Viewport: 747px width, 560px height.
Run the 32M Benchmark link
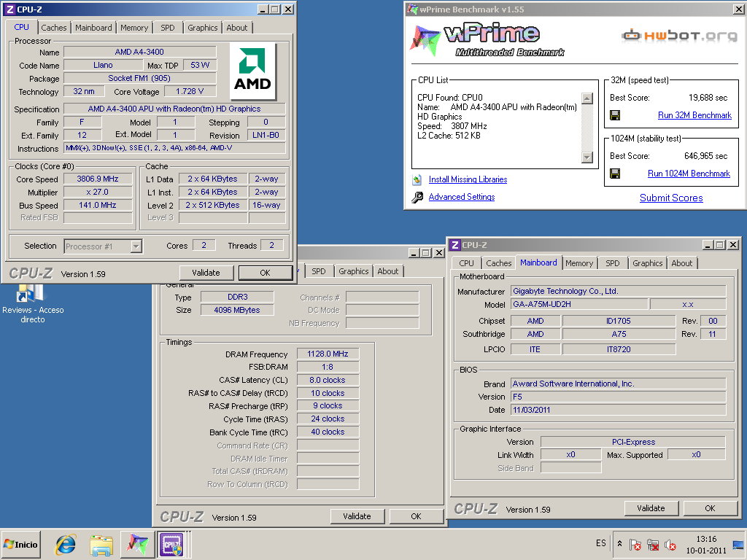click(x=694, y=115)
